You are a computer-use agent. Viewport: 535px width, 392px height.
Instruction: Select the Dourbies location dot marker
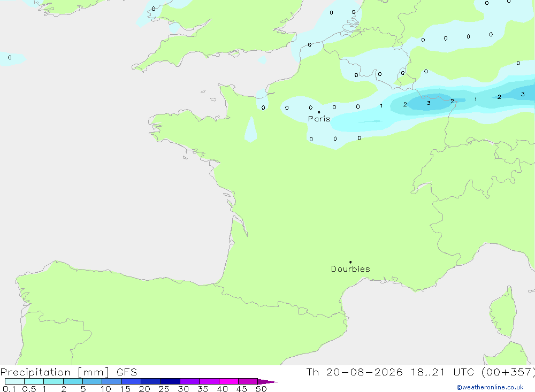pyautogui.click(x=350, y=262)
